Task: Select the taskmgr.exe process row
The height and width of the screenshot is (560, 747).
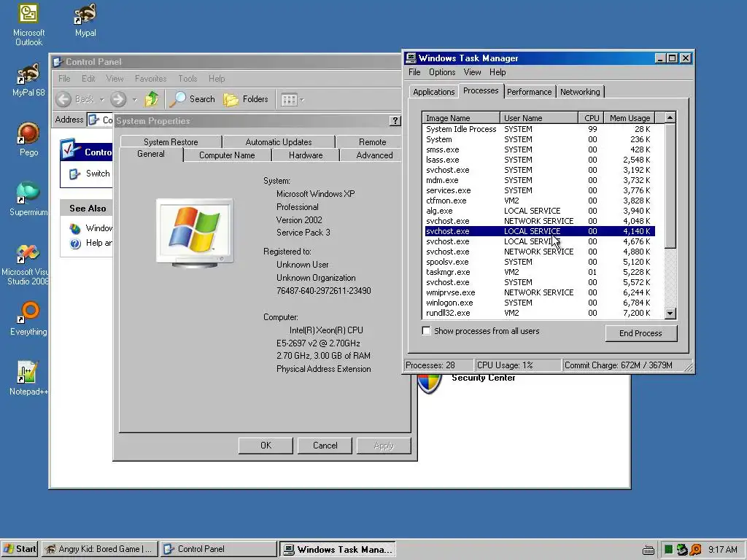Action: coord(539,273)
